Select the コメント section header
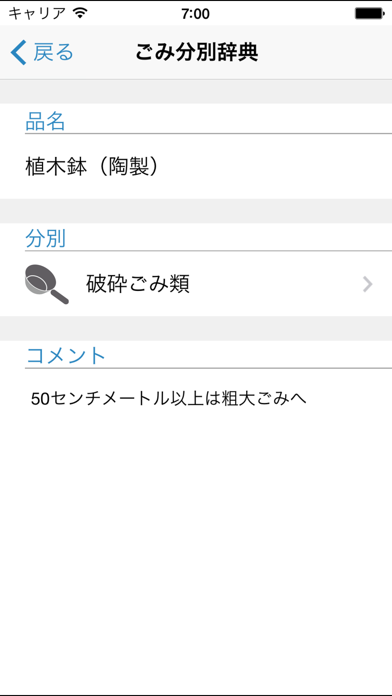392x696 pixels. (65, 356)
